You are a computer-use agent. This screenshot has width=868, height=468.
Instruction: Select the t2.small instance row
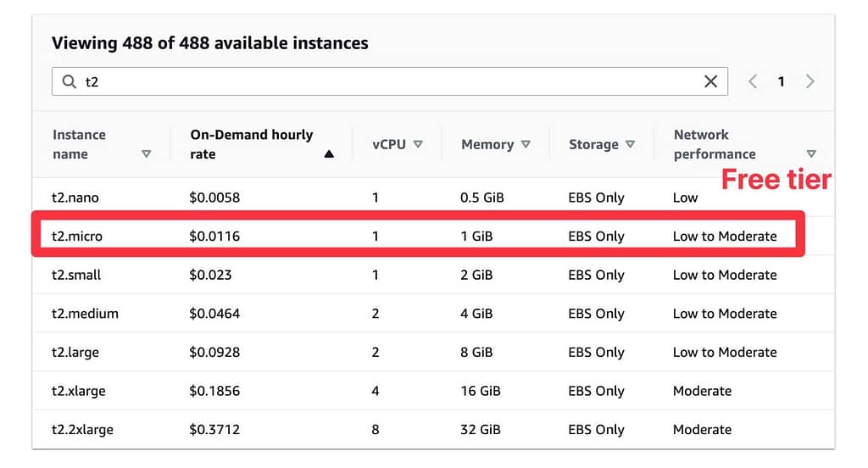433,275
